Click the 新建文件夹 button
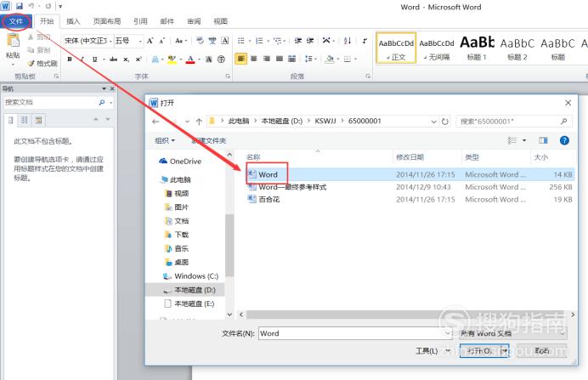Viewport: 588px width, 380px height. click(208, 140)
